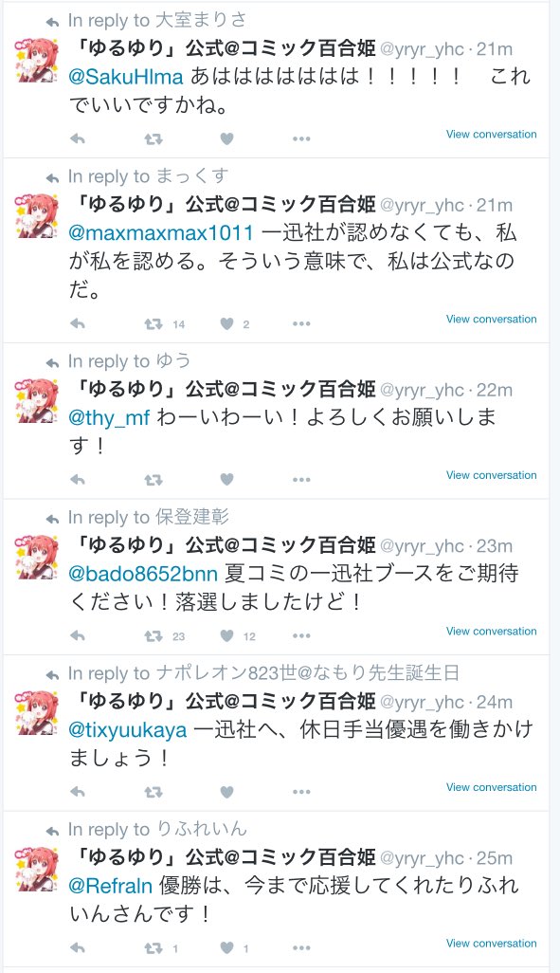The height and width of the screenshot is (973, 560).
Task: View conversation for the @SakuHlma reply
Action: pos(491,134)
